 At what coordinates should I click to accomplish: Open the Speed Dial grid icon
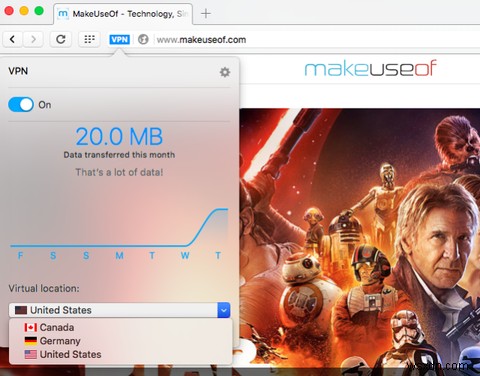pos(89,39)
